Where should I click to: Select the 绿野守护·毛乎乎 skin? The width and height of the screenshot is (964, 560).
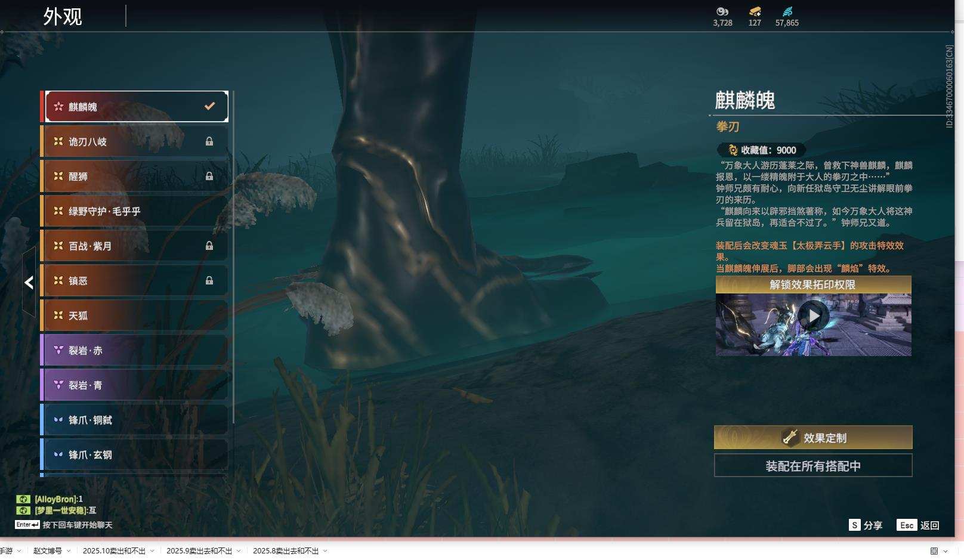tap(135, 211)
